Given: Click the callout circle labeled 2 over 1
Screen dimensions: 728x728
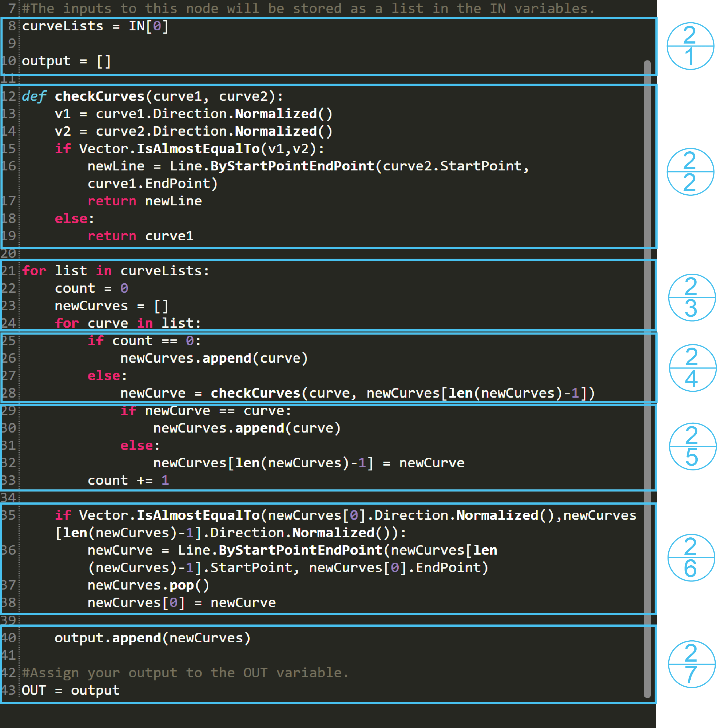Looking at the screenshot, I should point(690,46).
